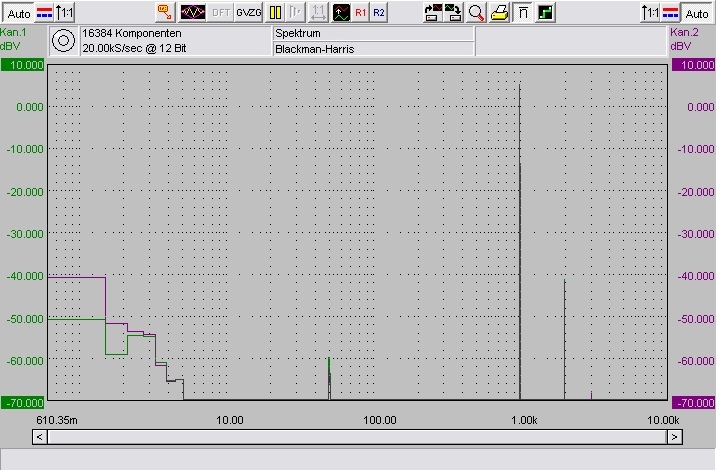Click the circular target icon beside Komponenten
This screenshot has width=716, height=471.
63,40
